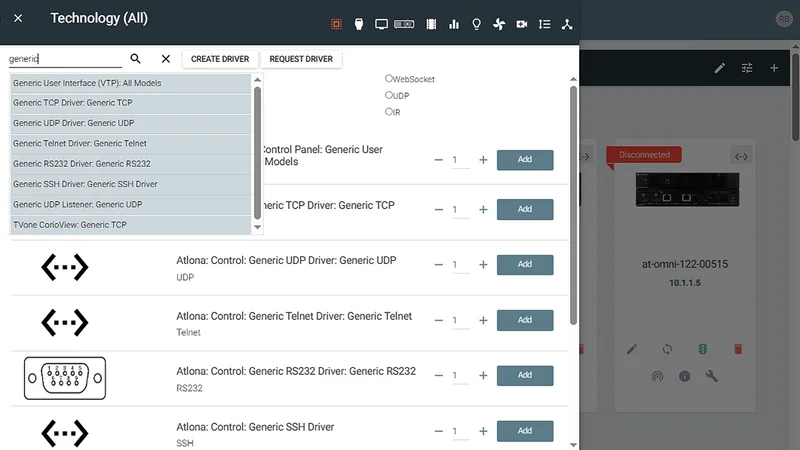The image size is (800, 450).
Task: Add the Generic Telnet Driver
Action: 525,320
